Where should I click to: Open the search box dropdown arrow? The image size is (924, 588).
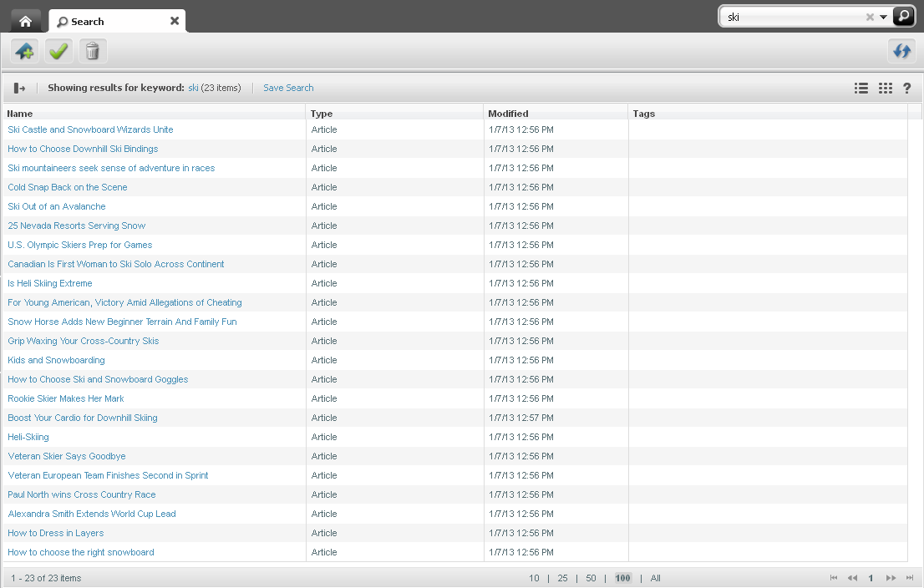pyautogui.click(x=883, y=17)
